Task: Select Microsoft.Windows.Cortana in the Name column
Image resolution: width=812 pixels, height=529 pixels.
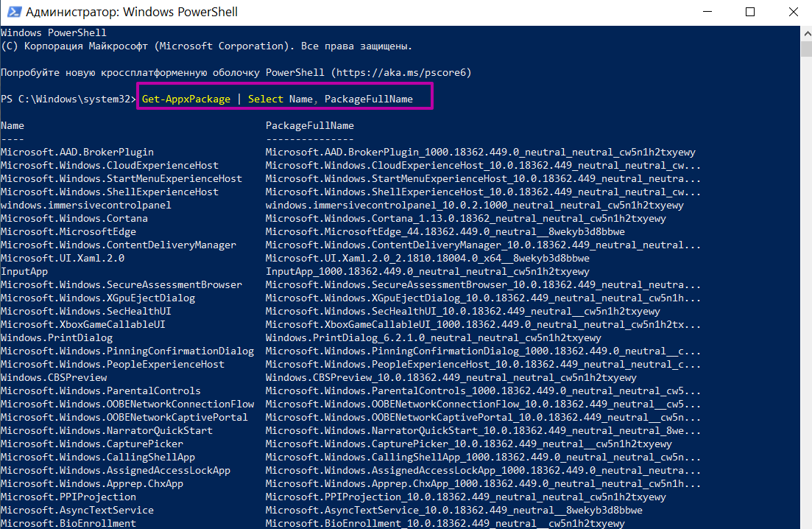Action: tap(74, 219)
